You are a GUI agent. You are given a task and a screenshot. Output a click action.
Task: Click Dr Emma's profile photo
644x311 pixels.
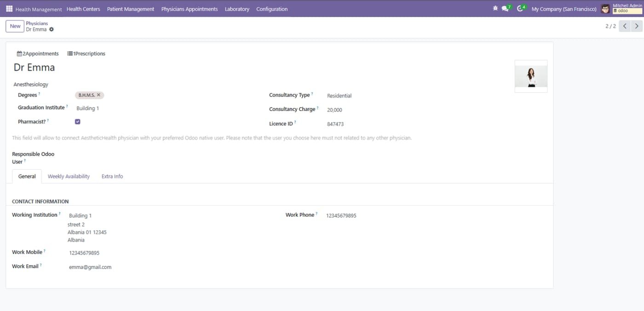click(531, 76)
